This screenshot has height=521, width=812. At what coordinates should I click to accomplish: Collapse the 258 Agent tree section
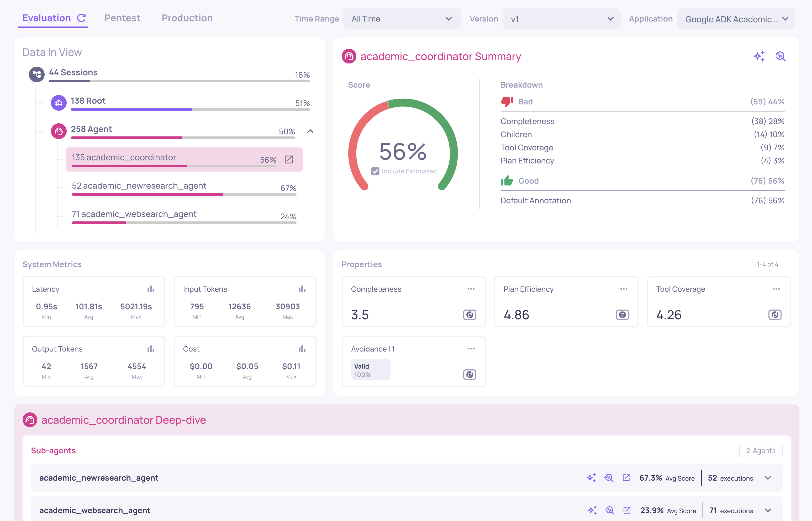point(310,131)
